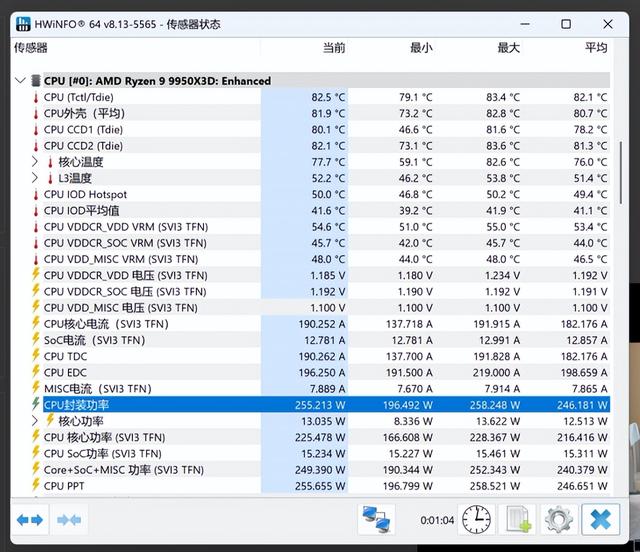This screenshot has width=640, height=552.
Task: Click the green lightning icon beside CPU封装功率
Action: point(36,404)
